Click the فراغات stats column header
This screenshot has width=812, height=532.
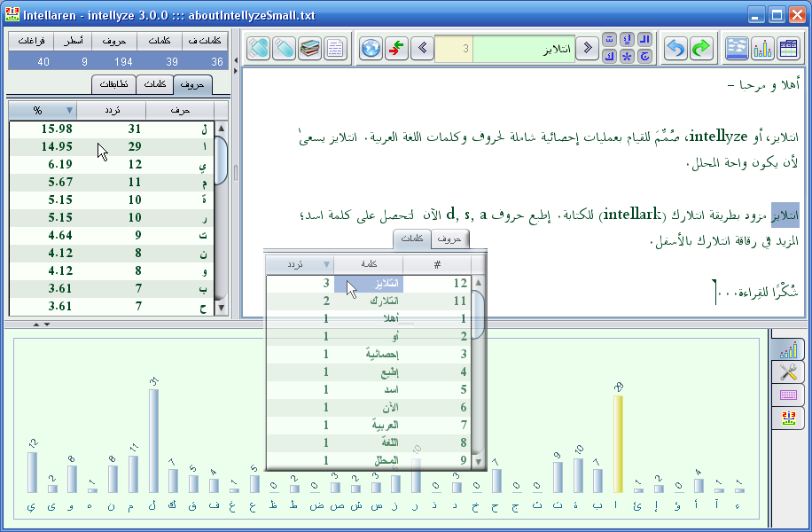(x=32, y=41)
